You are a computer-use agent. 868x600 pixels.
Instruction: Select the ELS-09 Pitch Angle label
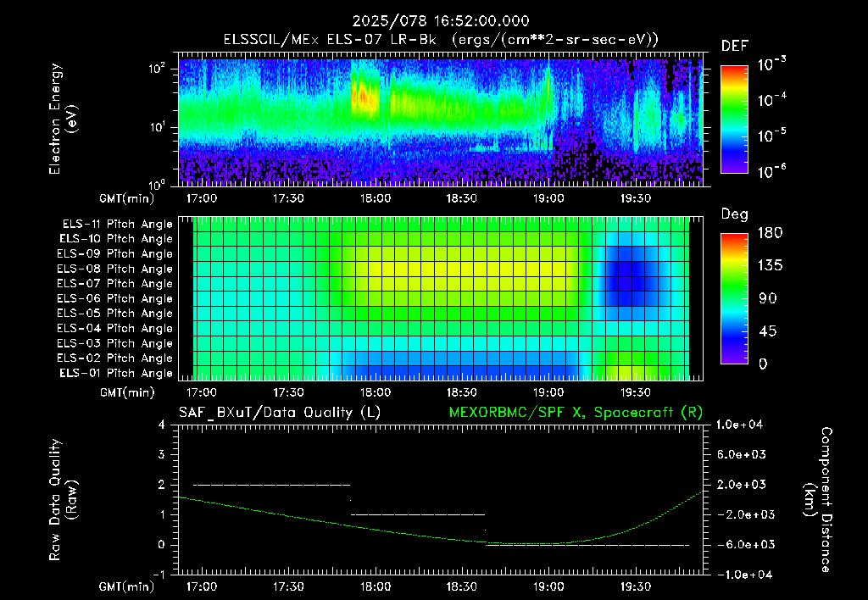(x=114, y=254)
